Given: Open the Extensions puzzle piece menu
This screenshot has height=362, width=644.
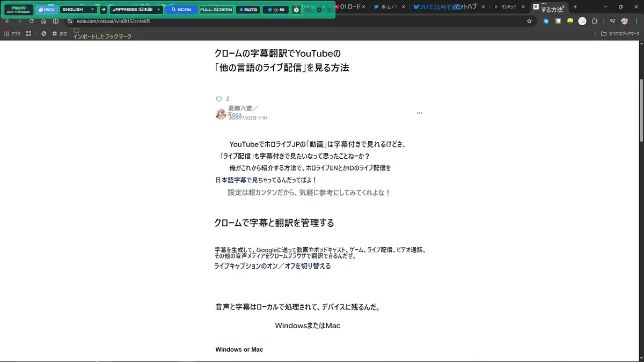Looking at the screenshot, I should [595, 21].
